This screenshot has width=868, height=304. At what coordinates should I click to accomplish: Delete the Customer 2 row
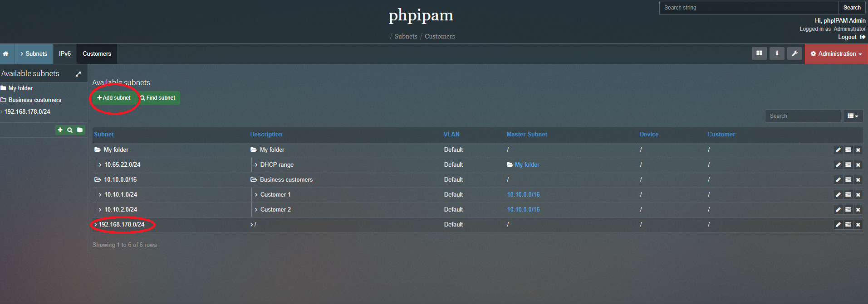858,210
